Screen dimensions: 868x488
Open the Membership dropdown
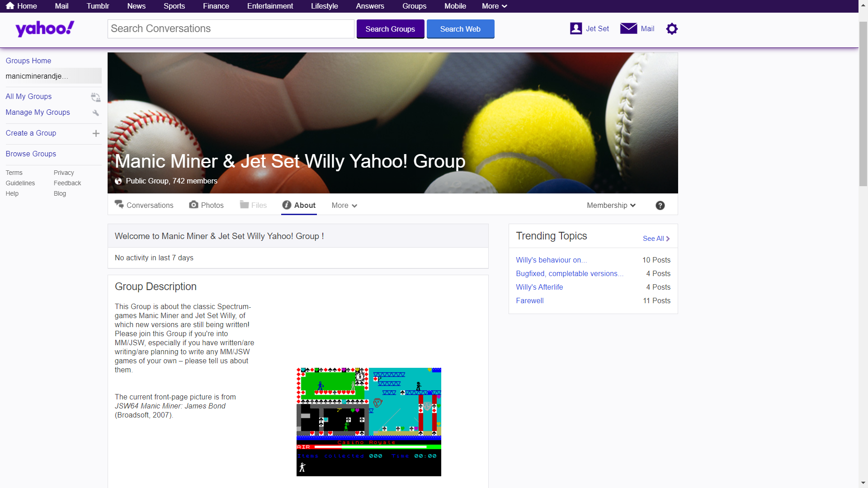[610, 205]
